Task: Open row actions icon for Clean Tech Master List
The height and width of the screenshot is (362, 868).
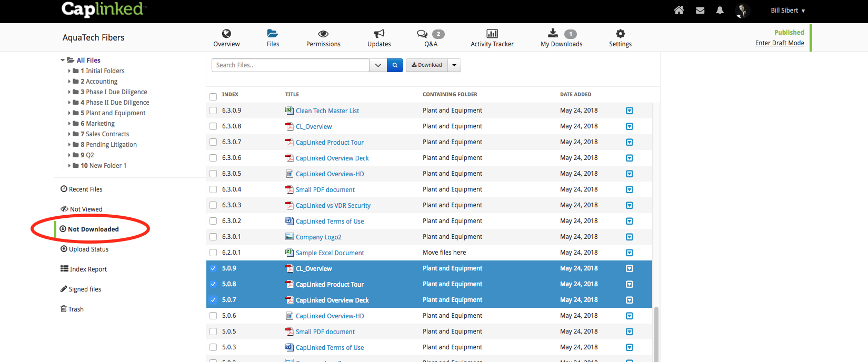Action: pos(630,110)
